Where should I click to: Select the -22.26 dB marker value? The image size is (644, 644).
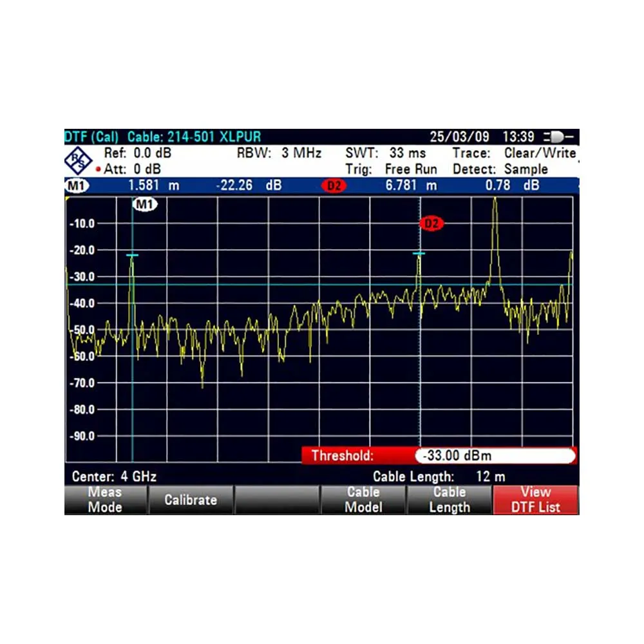[x=249, y=185]
